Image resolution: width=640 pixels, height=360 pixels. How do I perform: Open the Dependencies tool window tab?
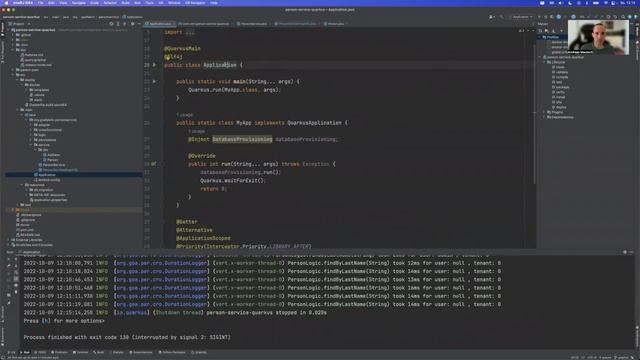(x=141, y=352)
